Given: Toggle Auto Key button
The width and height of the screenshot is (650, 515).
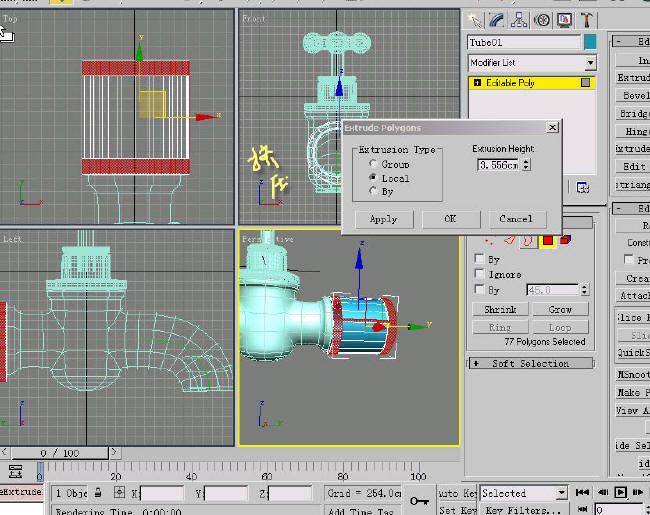Looking at the screenshot, I should [457, 493].
